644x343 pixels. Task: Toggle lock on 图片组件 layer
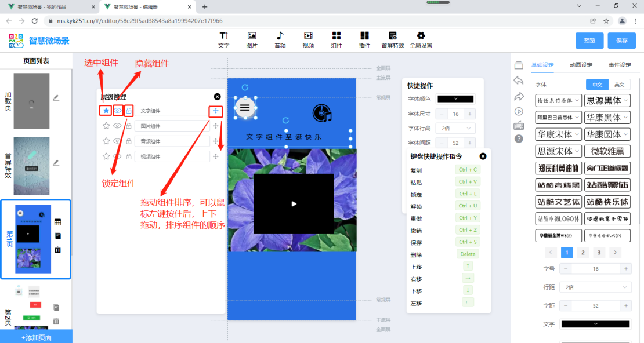click(129, 126)
